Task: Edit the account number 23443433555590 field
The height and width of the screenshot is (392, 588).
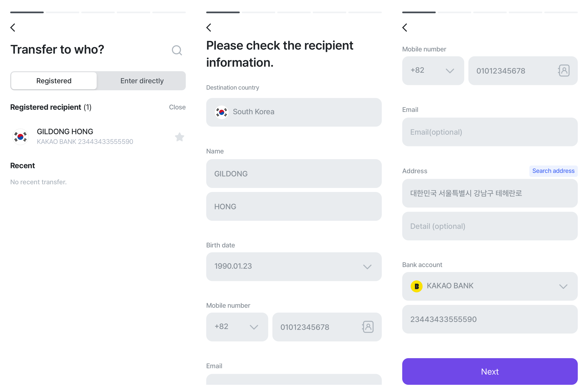Action: 490,319
